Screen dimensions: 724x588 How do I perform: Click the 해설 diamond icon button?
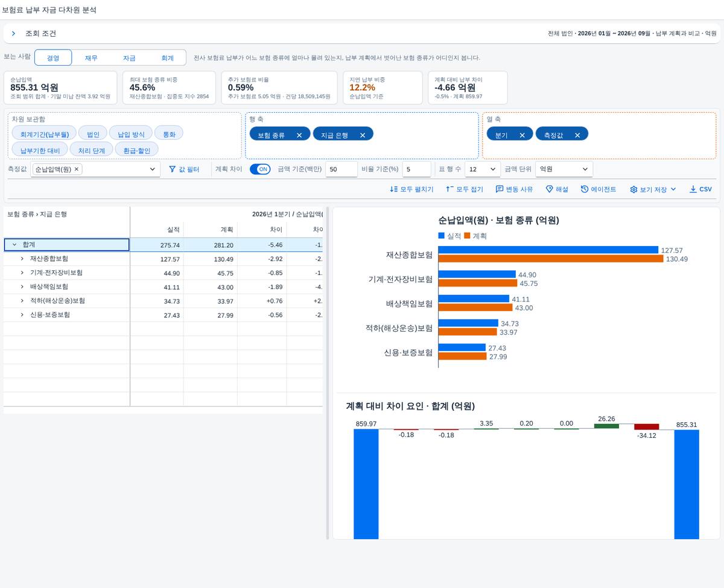click(557, 189)
